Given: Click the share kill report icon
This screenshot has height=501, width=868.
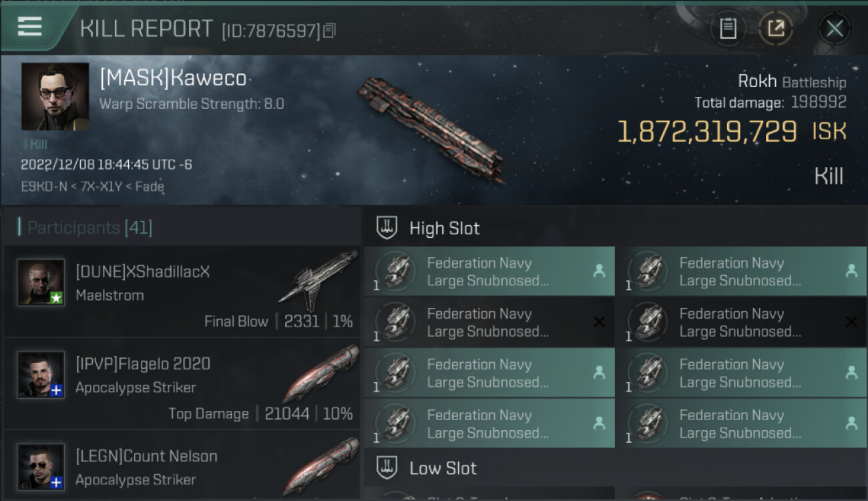Looking at the screenshot, I should pos(776,29).
